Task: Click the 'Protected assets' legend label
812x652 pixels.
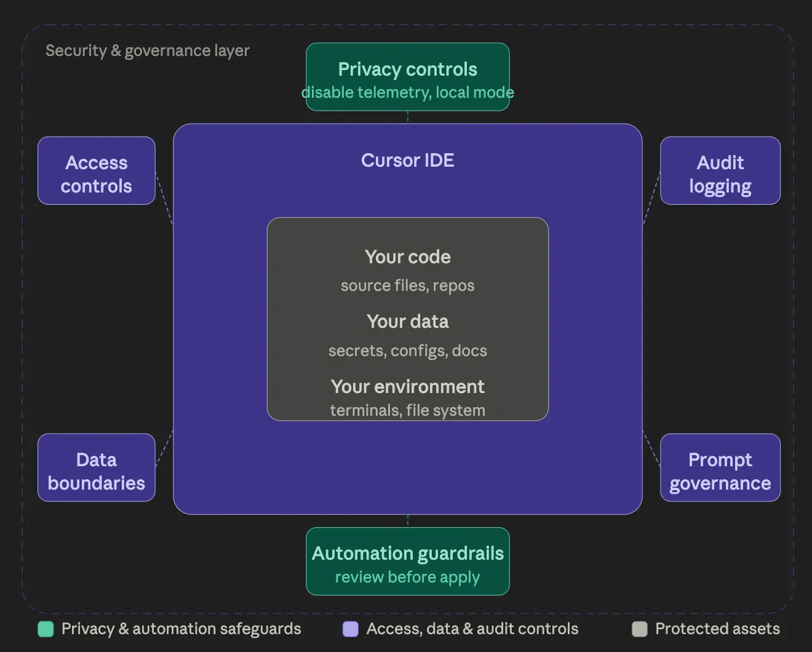Action: point(718,629)
